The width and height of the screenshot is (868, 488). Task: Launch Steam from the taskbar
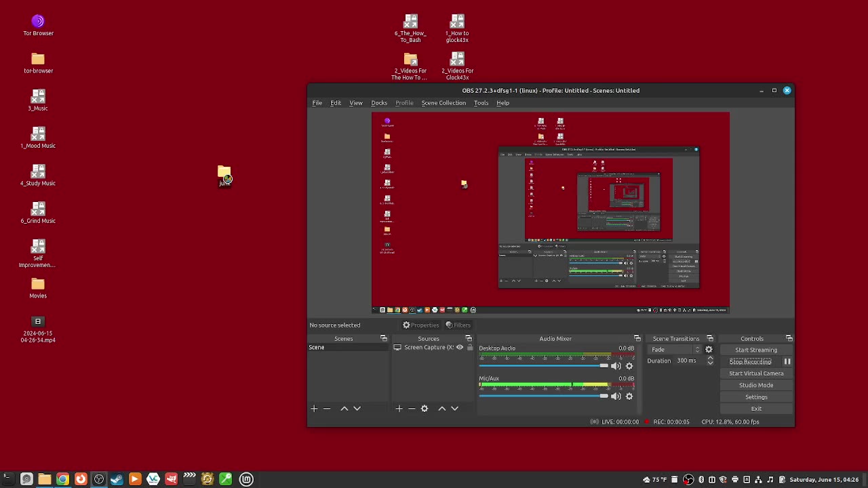(x=117, y=479)
